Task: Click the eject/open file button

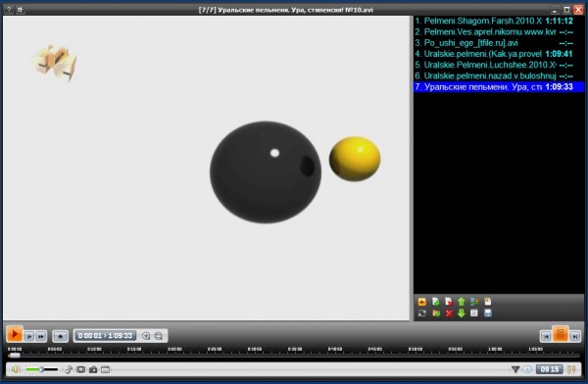Action: (x=60, y=336)
